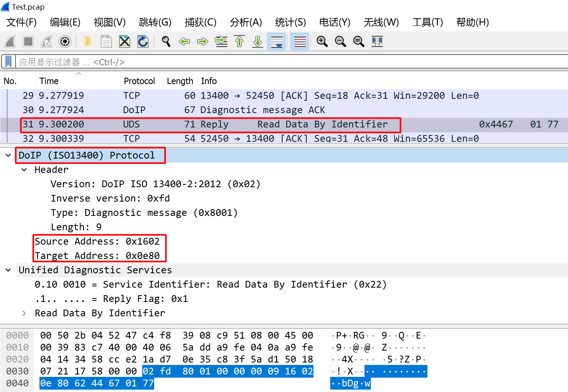Viewport: 568px width, 392px height.
Task: Toggle auto-scroll during live capture
Action: click(276, 41)
